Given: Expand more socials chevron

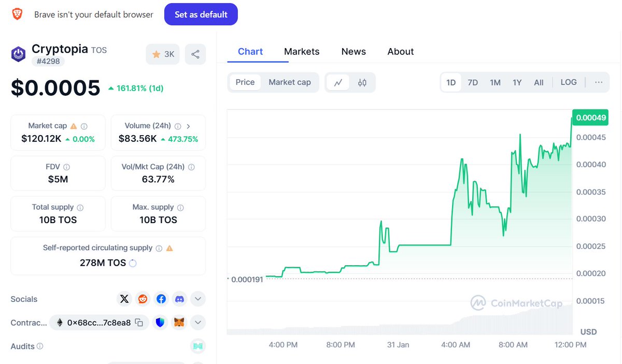Looking at the screenshot, I should click(x=198, y=299).
